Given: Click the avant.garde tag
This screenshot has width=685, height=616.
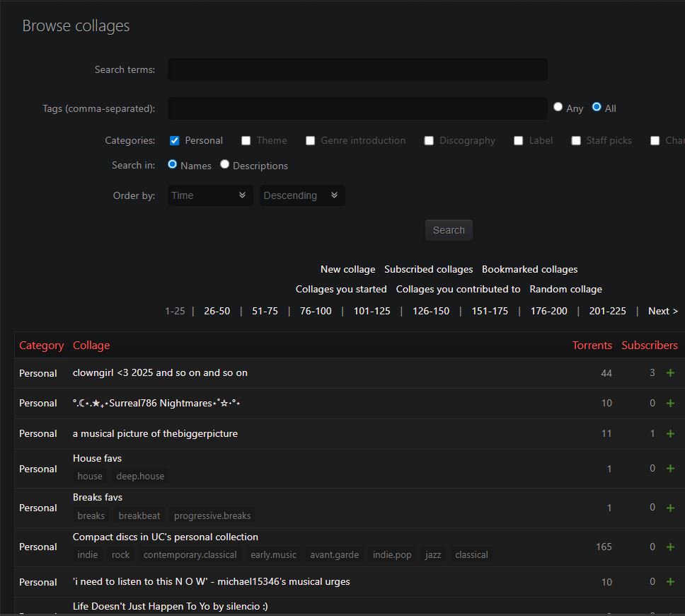Looking at the screenshot, I should pos(335,555).
